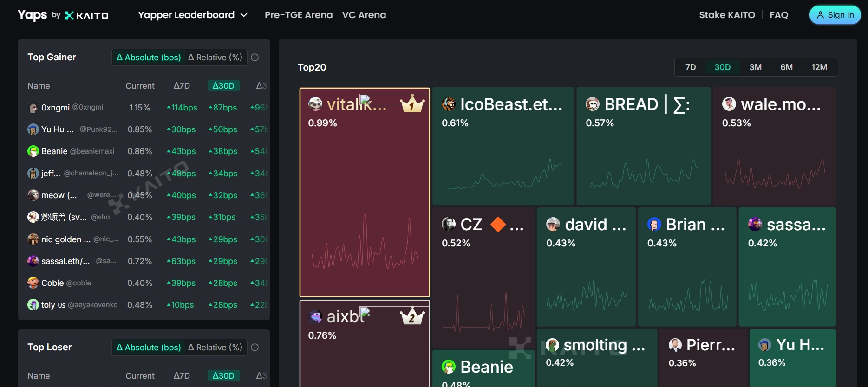Click the Top Gainer info icon
This screenshot has height=387, width=868.
coord(255,58)
